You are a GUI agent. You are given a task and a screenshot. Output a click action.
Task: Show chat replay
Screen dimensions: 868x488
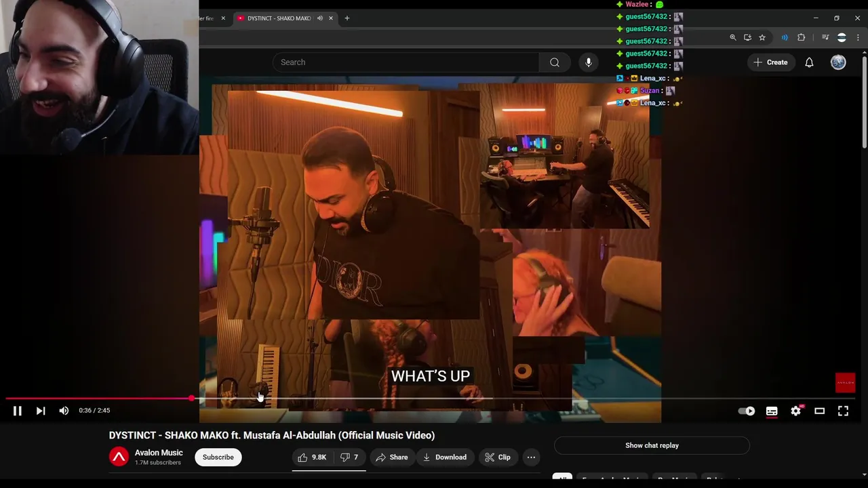pos(652,445)
